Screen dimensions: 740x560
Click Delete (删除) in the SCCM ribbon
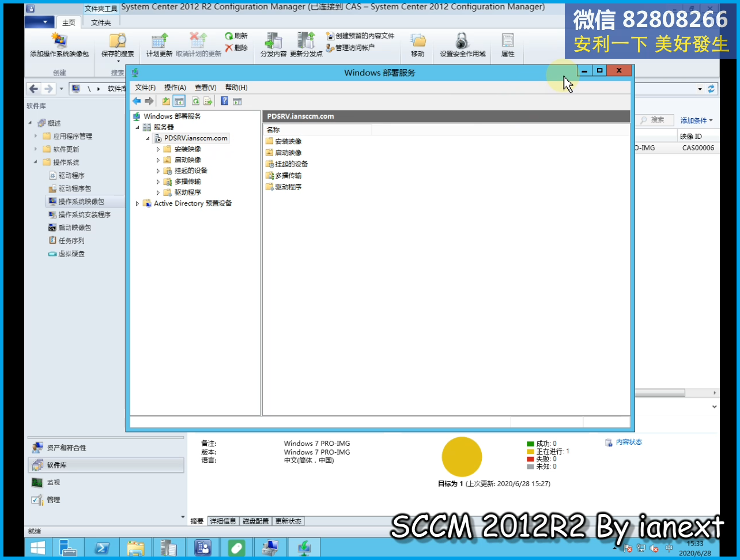point(236,48)
